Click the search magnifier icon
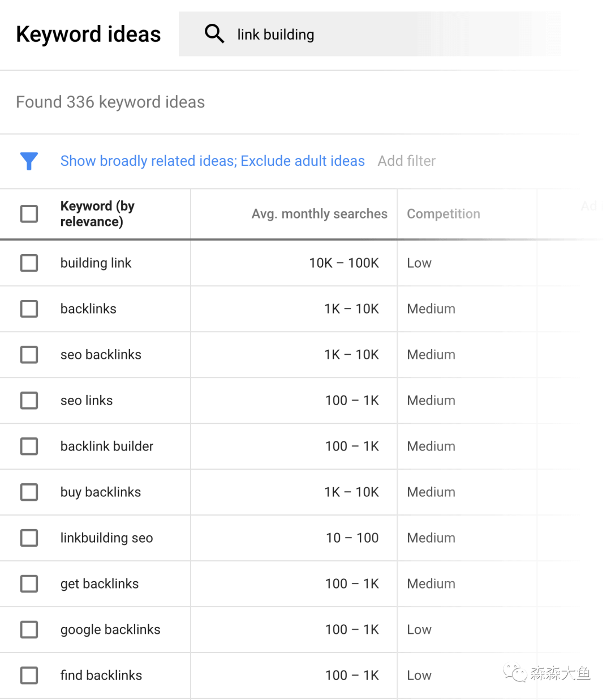 (214, 34)
